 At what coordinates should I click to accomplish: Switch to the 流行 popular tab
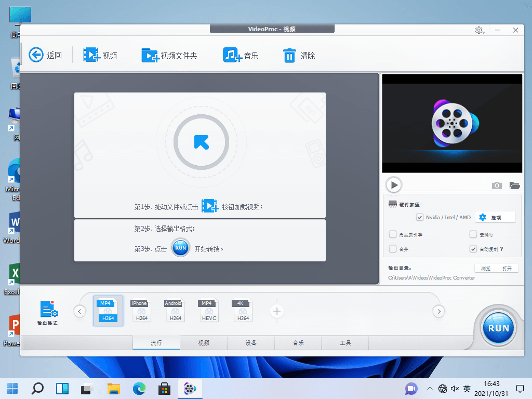click(156, 343)
